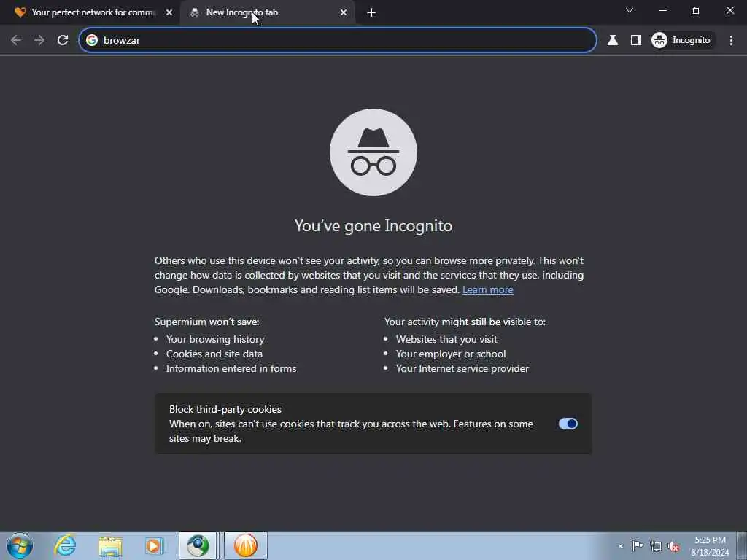
Task: Open a new tab with plus button
Action: click(x=371, y=13)
